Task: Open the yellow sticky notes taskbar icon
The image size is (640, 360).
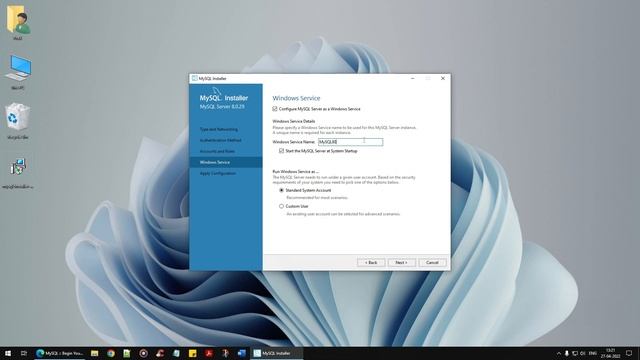Action: tap(193, 353)
